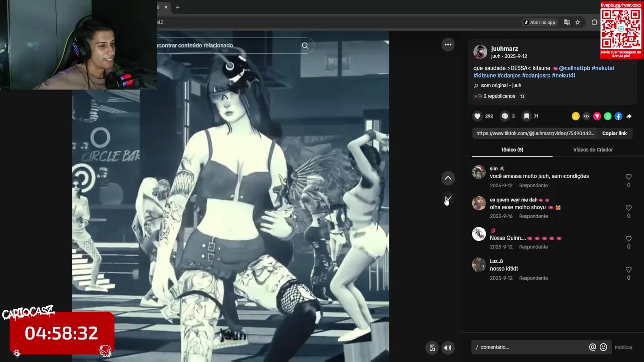
Task: Like the video with heart icon
Action: point(477,116)
